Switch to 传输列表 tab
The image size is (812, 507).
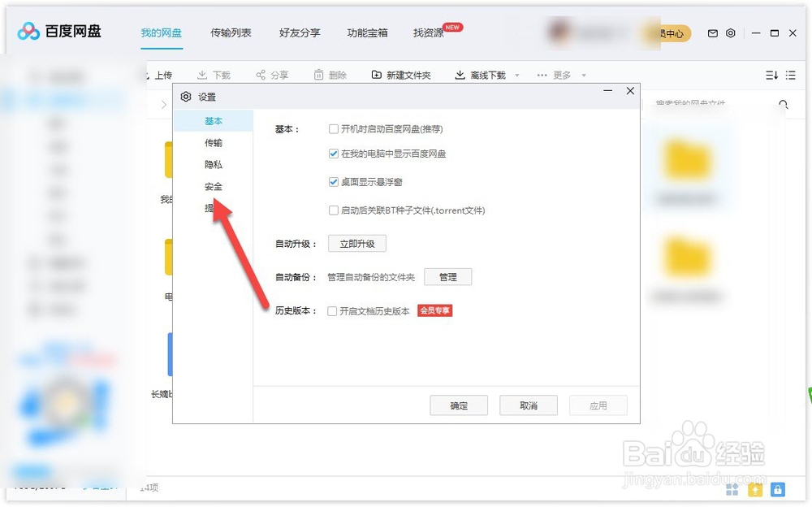click(x=231, y=32)
